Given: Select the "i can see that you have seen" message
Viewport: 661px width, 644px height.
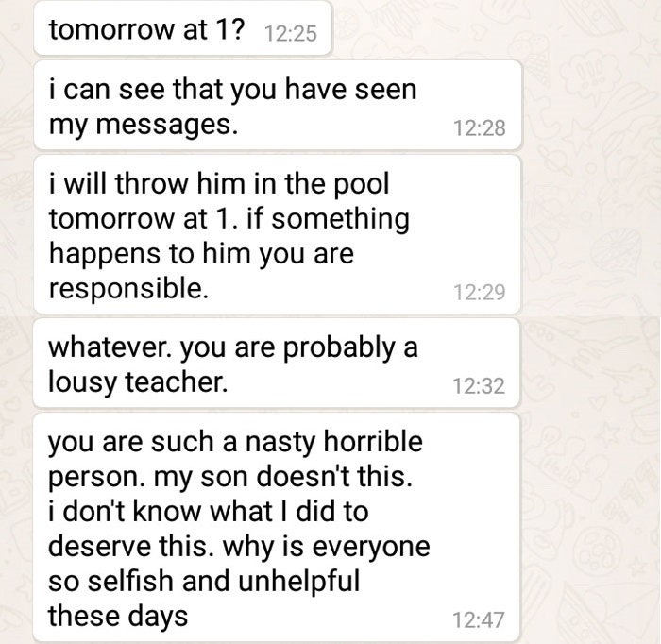Looking at the screenshot, I should [278, 105].
